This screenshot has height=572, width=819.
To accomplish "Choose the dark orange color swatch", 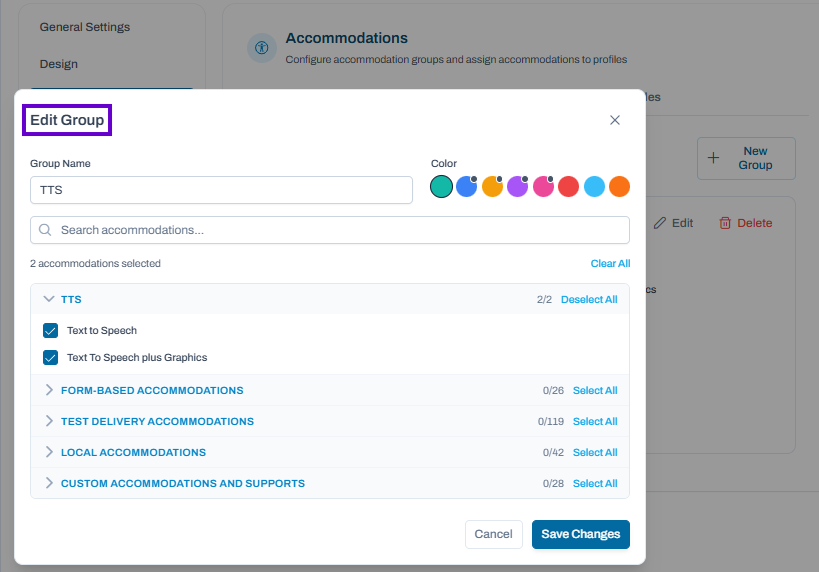I will (x=619, y=186).
